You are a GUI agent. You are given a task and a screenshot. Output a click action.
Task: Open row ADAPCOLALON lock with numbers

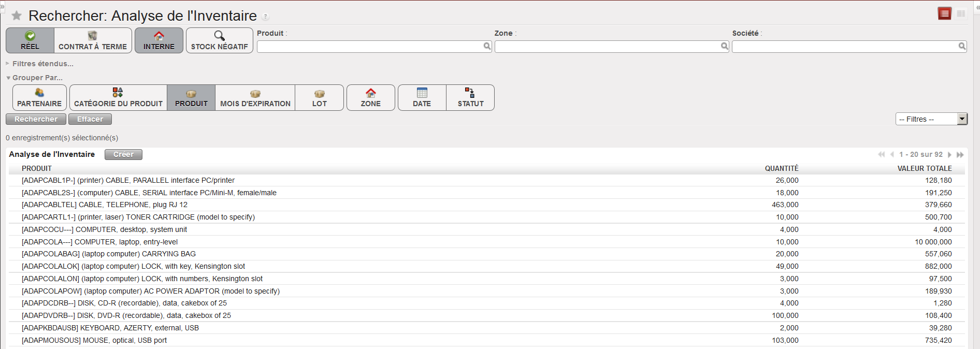[487, 279]
